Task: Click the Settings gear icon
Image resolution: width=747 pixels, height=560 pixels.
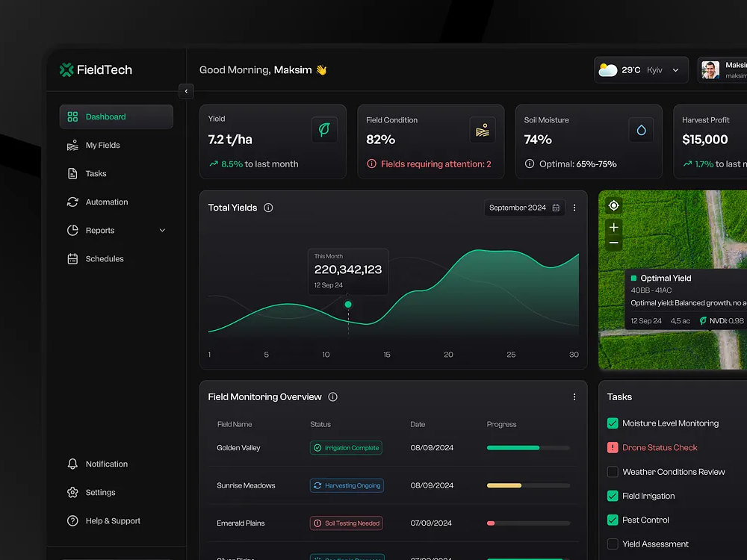Action: [x=72, y=492]
